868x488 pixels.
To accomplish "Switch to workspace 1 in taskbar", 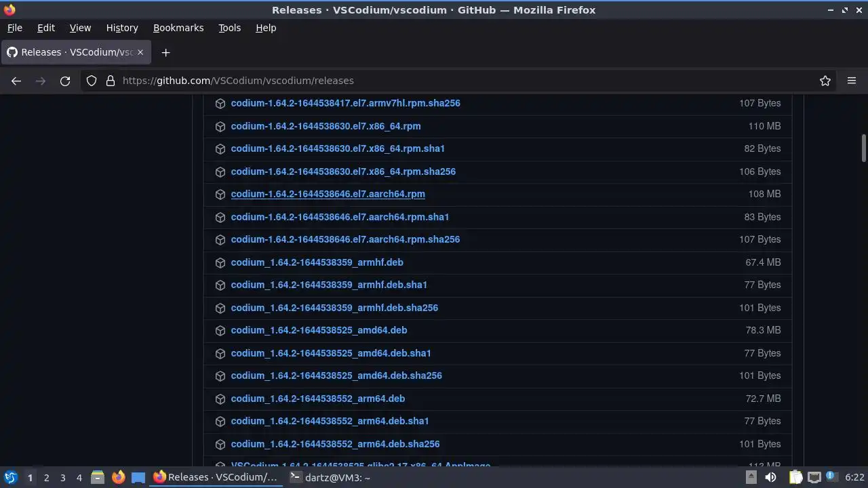I will [30, 478].
